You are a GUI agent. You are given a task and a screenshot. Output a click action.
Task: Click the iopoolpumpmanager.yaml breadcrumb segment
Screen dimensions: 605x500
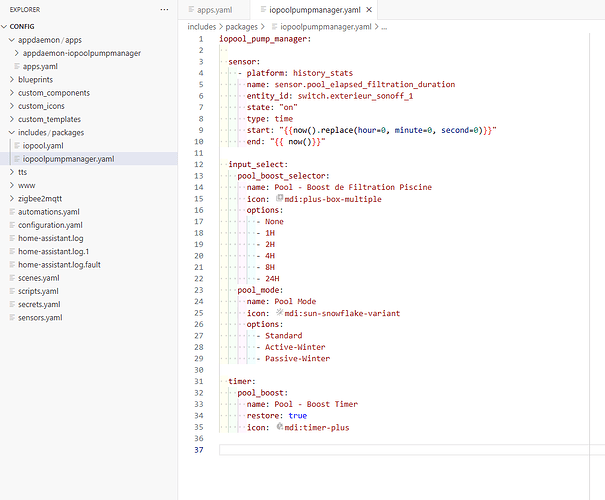point(325,27)
